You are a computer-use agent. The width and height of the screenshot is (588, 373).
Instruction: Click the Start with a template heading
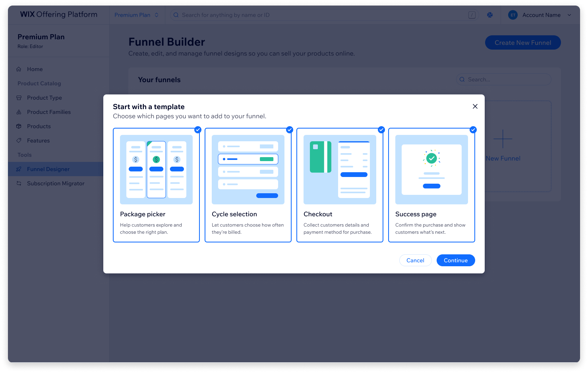149,107
